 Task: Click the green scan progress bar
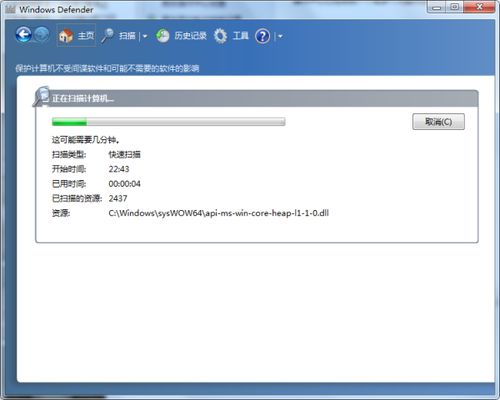pyautogui.click(x=168, y=122)
